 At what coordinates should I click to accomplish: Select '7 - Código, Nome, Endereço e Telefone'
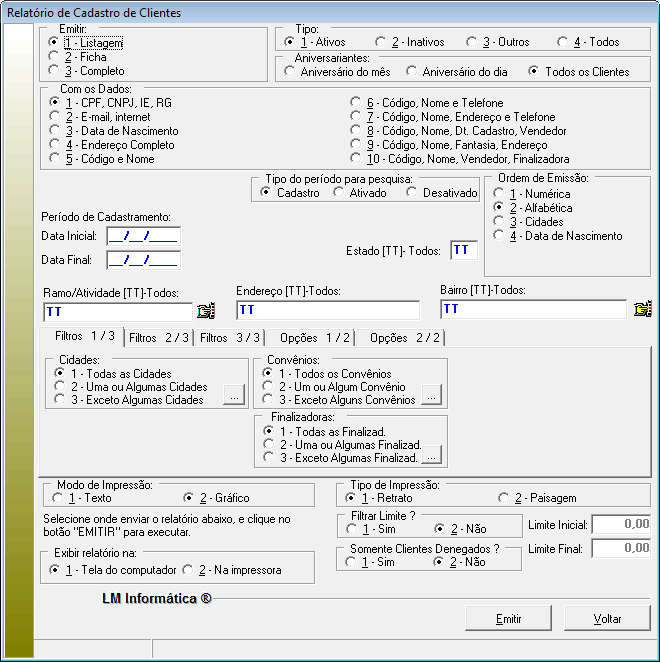(356, 117)
